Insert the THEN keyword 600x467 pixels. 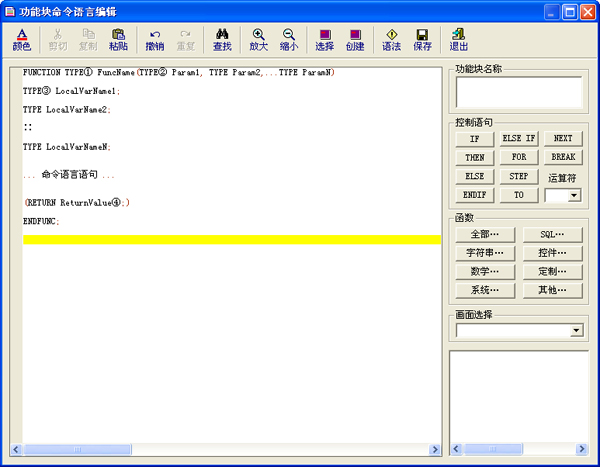point(474,157)
